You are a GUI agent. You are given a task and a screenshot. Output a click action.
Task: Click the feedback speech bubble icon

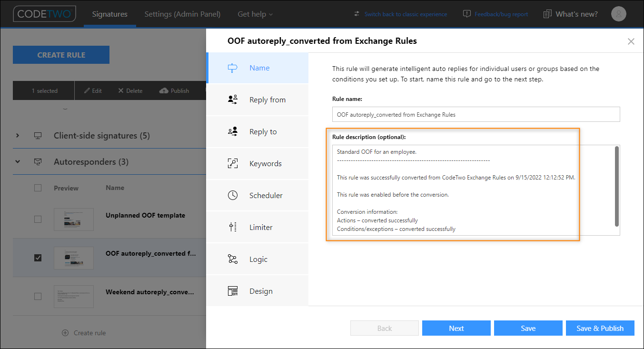tap(467, 14)
